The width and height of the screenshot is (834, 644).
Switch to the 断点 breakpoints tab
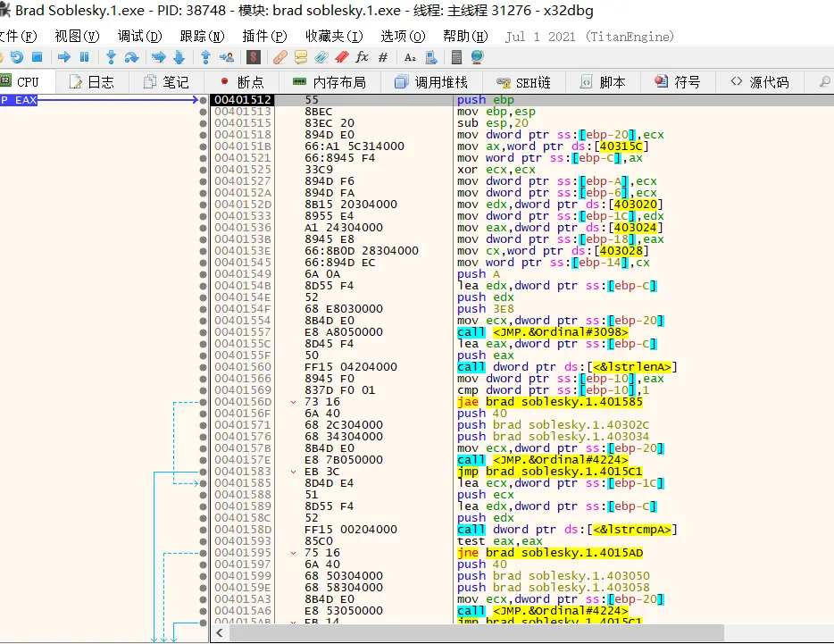(243, 82)
